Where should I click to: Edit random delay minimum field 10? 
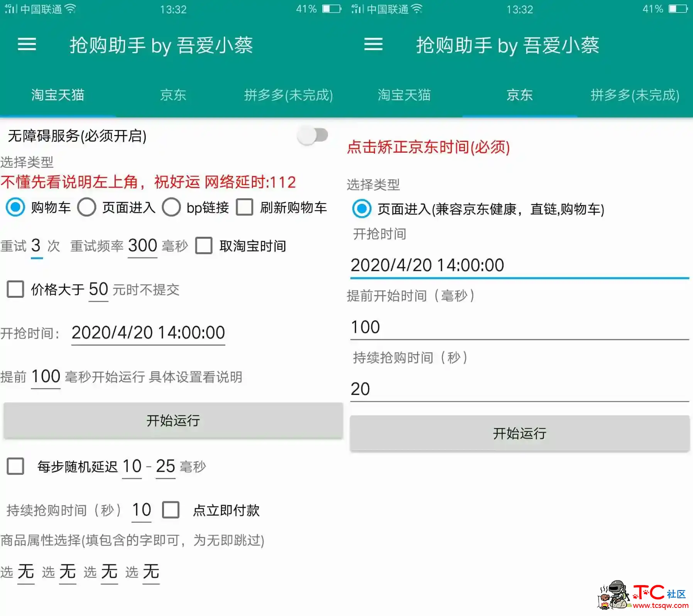[x=132, y=467]
